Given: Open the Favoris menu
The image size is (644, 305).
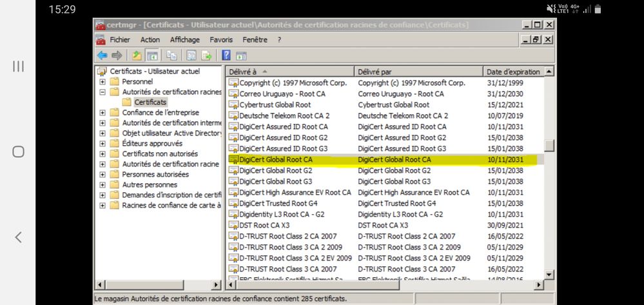Looking at the screenshot, I should [x=221, y=40].
